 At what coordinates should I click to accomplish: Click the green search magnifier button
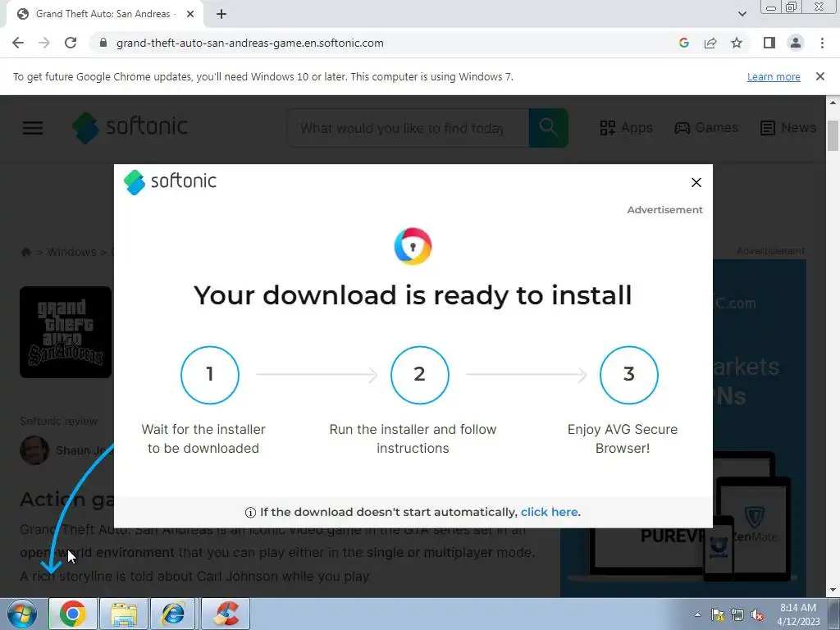point(549,128)
